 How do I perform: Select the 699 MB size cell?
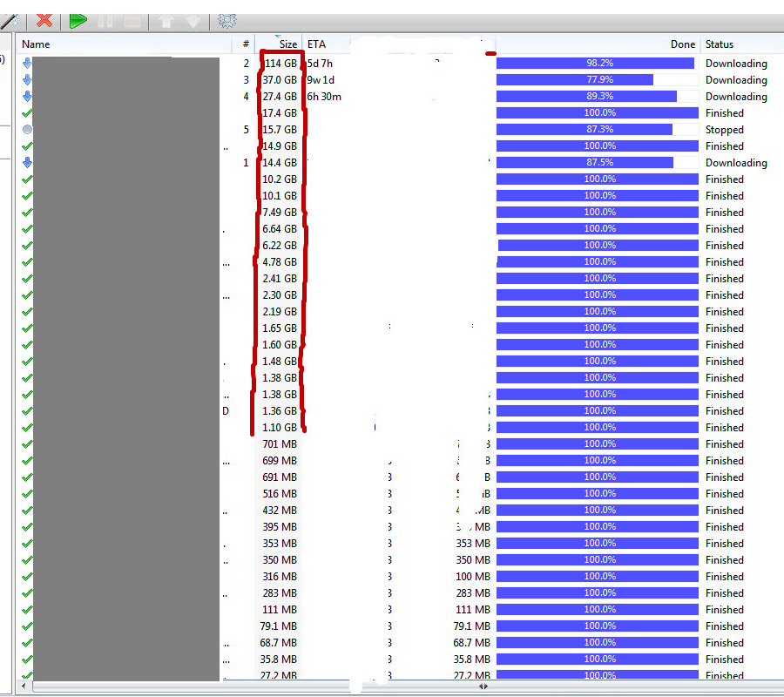[x=280, y=461]
